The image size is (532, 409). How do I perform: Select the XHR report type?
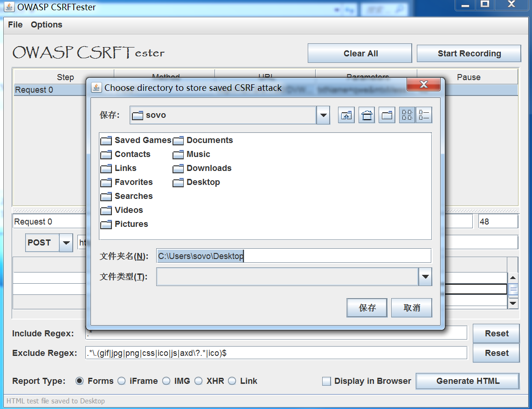(x=199, y=381)
